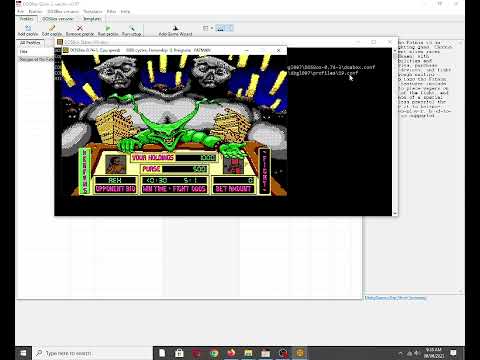Click the Title column header
480x360 pixels.
(x=24, y=52)
